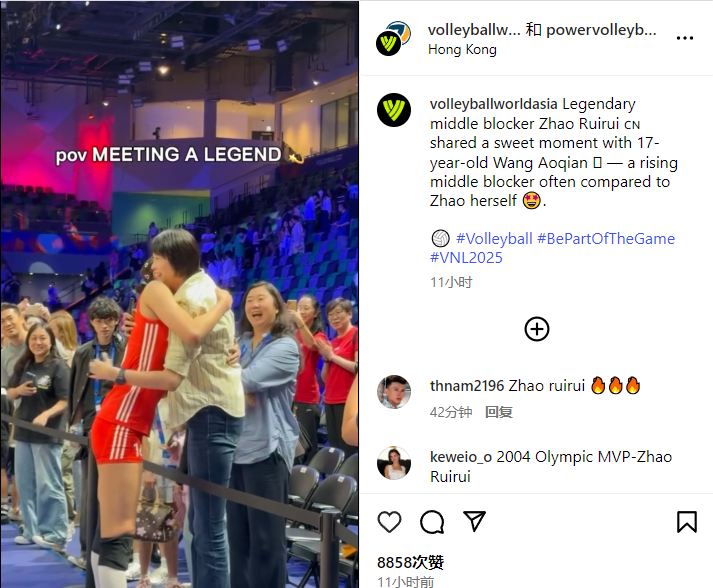Open the #BePartOfTheGame hashtag
This screenshot has width=713, height=588.
coord(606,238)
